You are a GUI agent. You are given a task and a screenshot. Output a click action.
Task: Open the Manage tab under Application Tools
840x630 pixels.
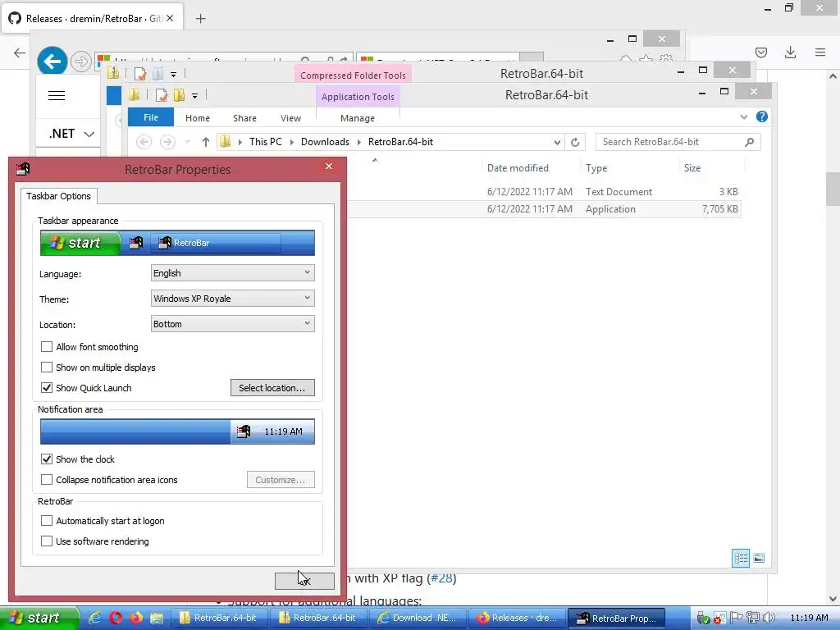click(358, 118)
